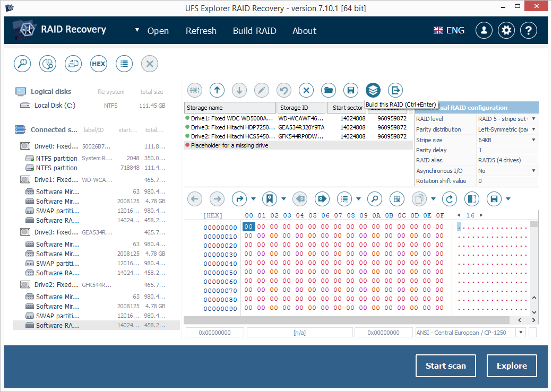Viewport: 552px width, 392px height.
Task: Click the Explore button
Action: click(512, 365)
